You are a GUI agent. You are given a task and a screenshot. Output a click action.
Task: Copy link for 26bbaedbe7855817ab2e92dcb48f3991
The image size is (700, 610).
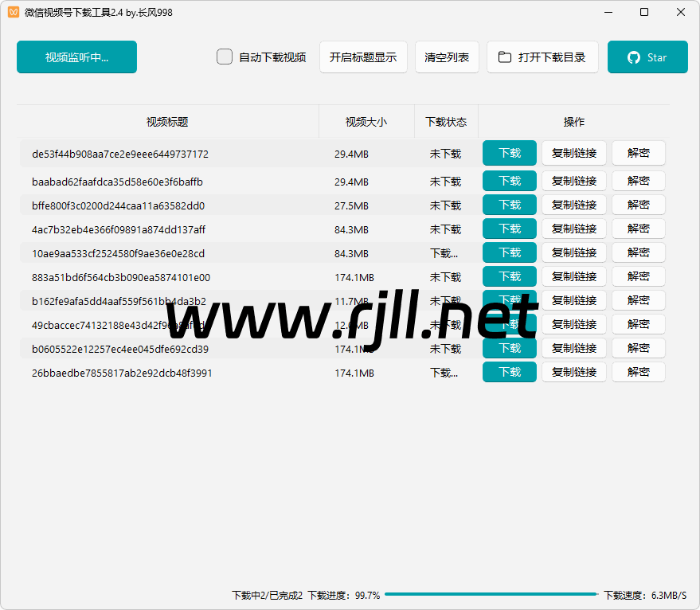pyautogui.click(x=574, y=372)
